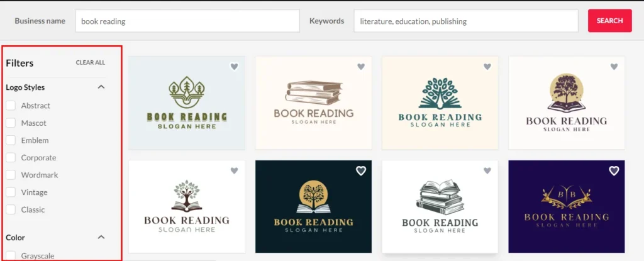Favorite the gold circle tree logo on beige

pyautogui.click(x=614, y=67)
